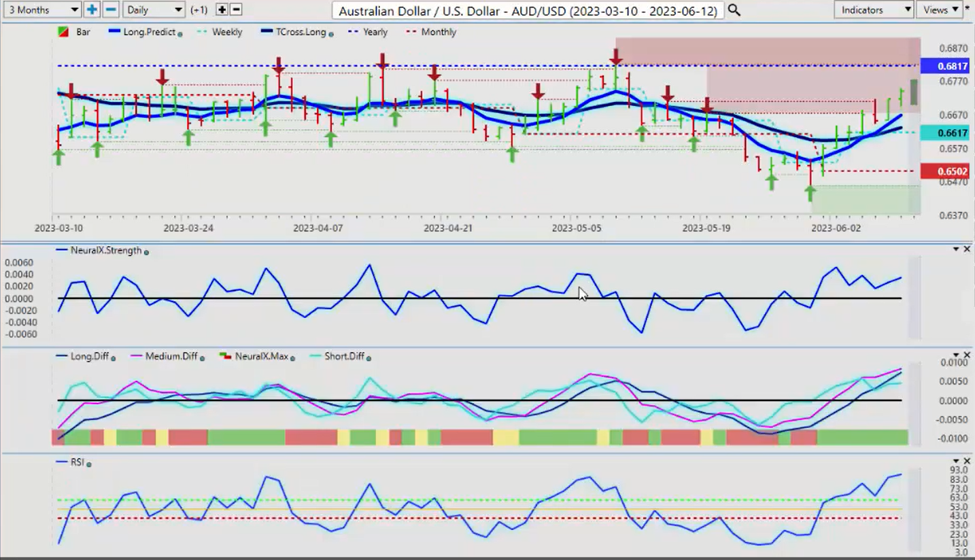Click the NeuralX.Max legend label
The image size is (975, 560).
(262, 356)
